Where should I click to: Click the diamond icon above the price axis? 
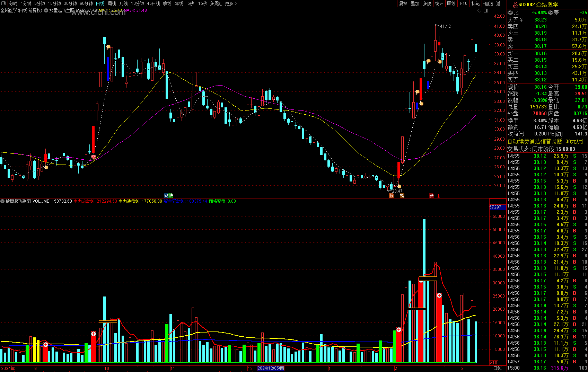(x=480, y=10)
